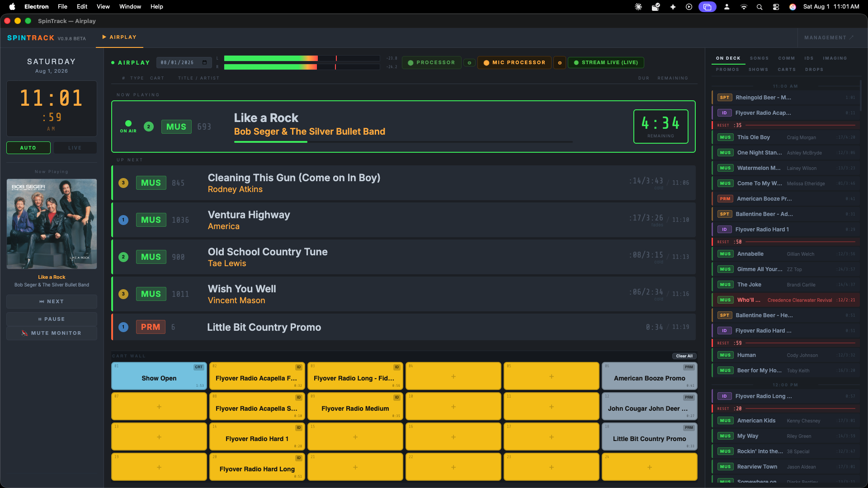The width and height of the screenshot is (868, 488).
Task: Fire Little Bit Country Promo cart
Action: [650, 436]
